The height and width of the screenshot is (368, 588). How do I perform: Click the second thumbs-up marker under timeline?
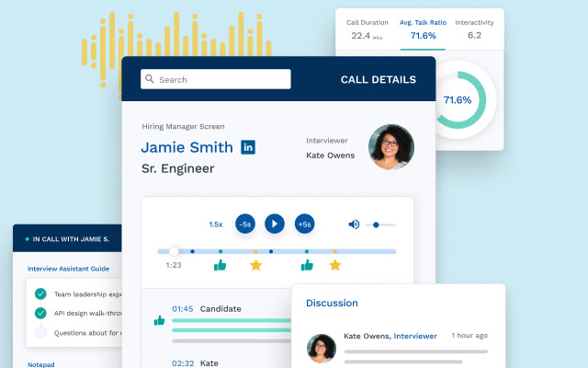click(x=307, y=265)
